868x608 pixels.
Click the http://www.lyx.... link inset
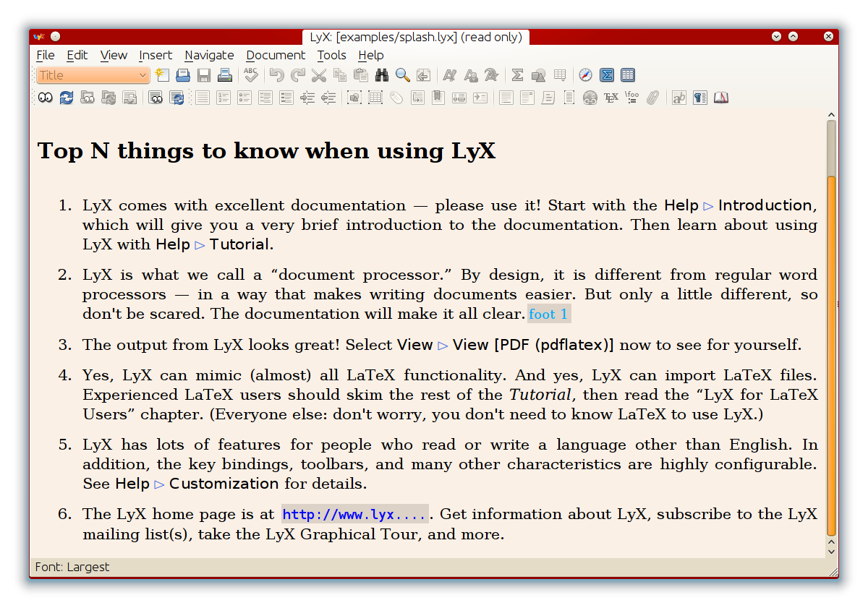pyautogui.click(x=355, y=515)
